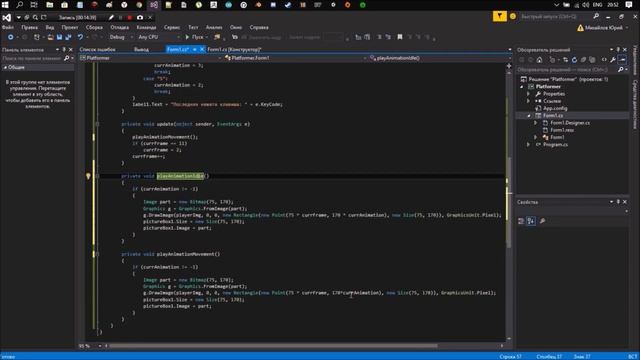Click the signed-in account name Михайлов Юрий
This screenshot has height=360, width=640.
[604, 28]
